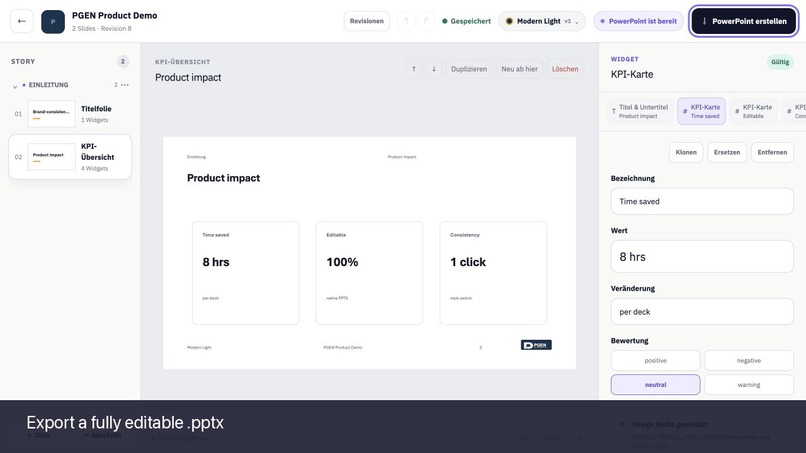Click the PGEN project logo icon
Image resolution: width=806 pixels, height=453 pixels.
point(53,22)
